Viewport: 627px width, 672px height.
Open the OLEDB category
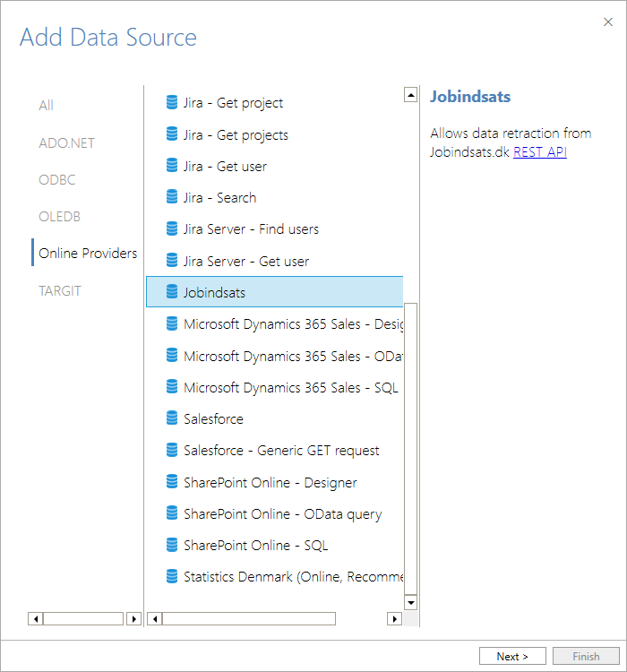pyautogui.click(x=60, y=217)
